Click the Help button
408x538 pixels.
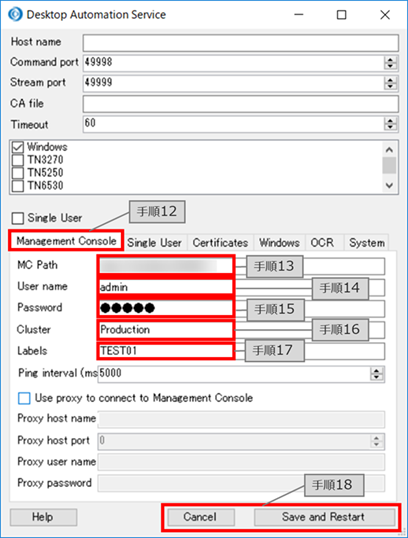coord(43,517)
